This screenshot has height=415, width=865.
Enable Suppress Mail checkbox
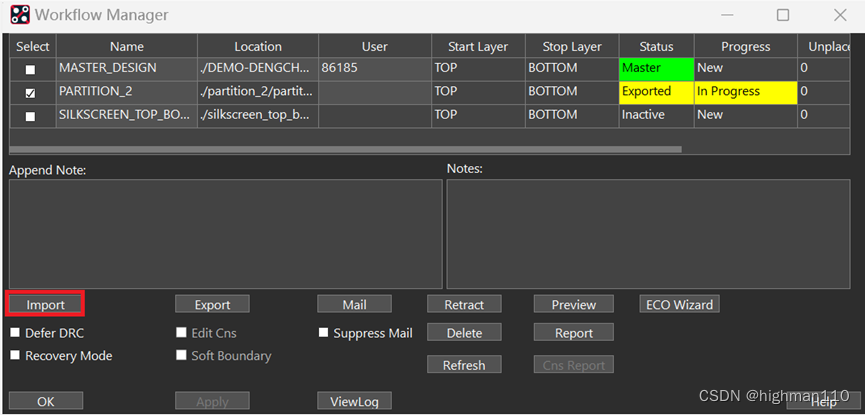pyautogui.click(x=324, y=333)
